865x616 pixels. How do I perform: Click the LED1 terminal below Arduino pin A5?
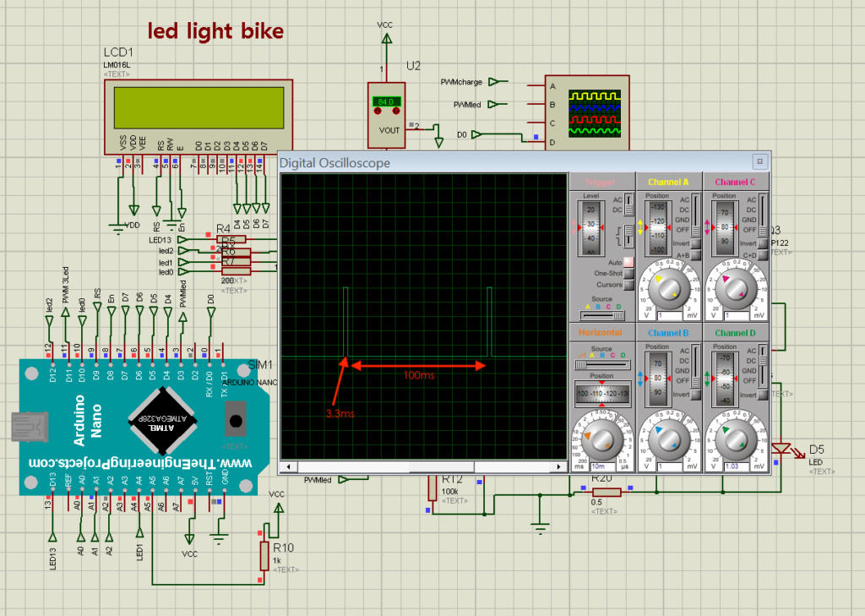[x=139, y=532]
